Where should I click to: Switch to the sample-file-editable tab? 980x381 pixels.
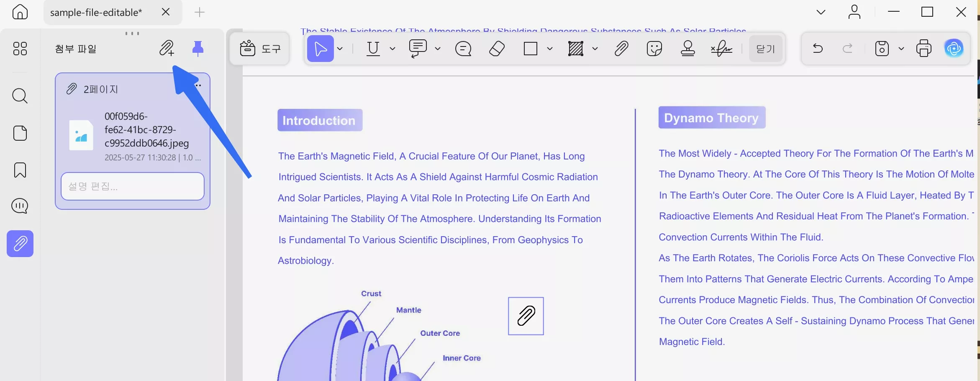(96, 12)
